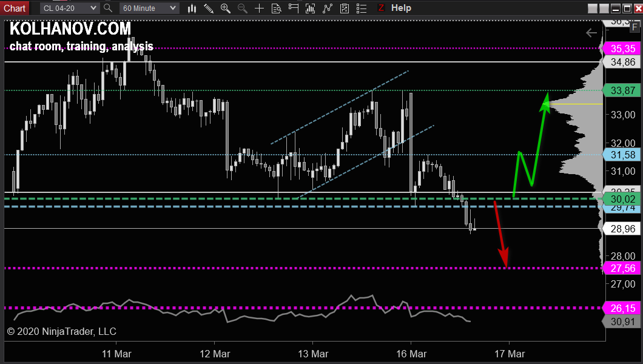Open the strategies icon in toolbar
This screenshot has height=364, width=643.
pyautogui.click(x=345, y=8)
